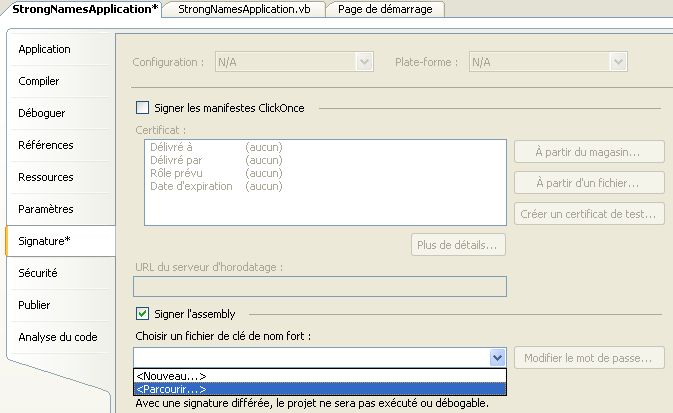Open the Compiler settings page
This screenshot has width=673, height=413.
39,81
